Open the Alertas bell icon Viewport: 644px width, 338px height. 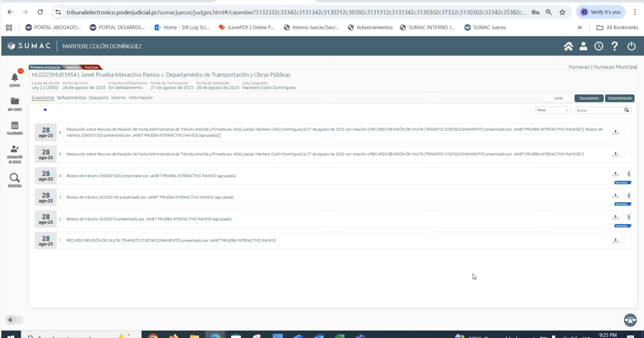[15, 78]
